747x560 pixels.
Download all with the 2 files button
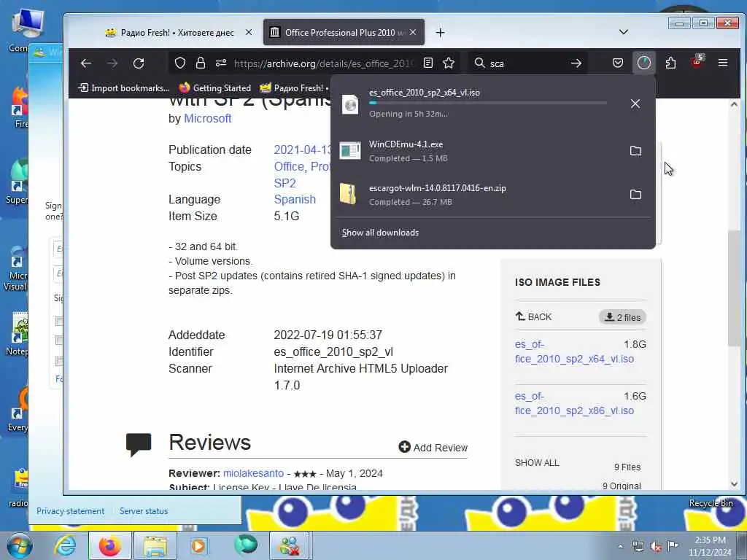pos(622,317)
